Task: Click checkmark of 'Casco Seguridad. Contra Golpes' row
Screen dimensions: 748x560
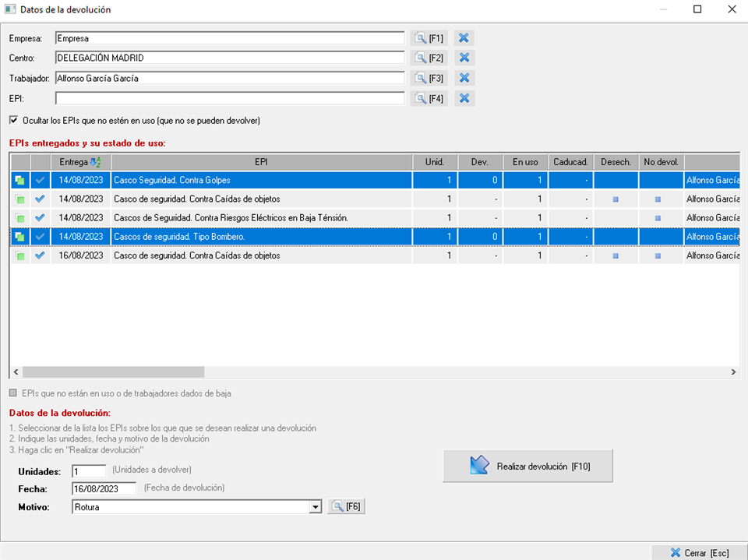Action: [x=40, y=181]
